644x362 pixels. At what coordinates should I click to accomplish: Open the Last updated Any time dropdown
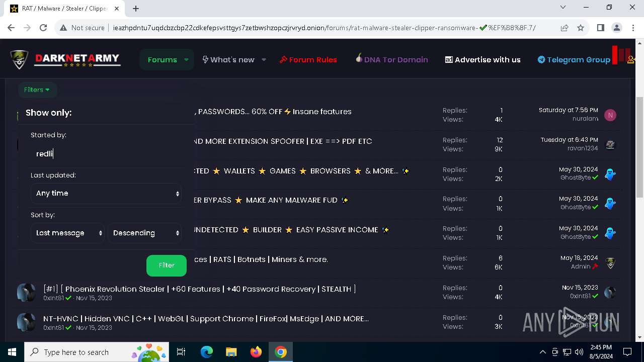pyautogui.click(x=106, y=193)
